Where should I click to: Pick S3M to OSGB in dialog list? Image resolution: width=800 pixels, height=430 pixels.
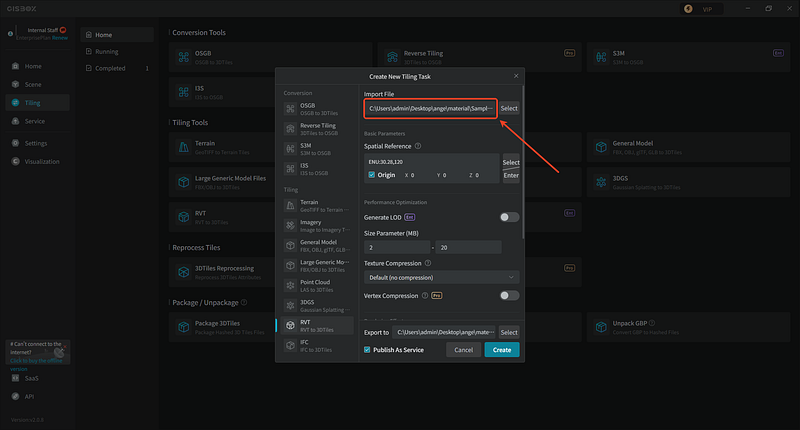tap(317, 149)
